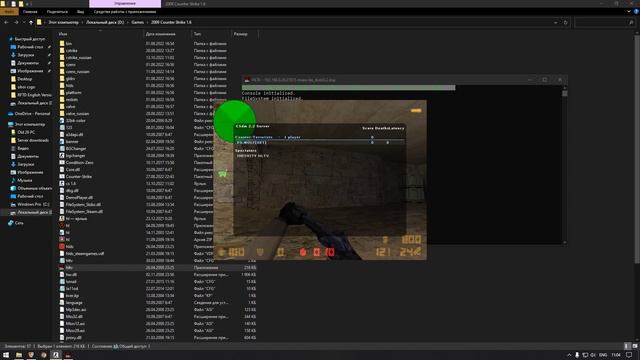The height and width of the screenshot is (360, 640).
Task: Select Сеть in the navigation pane
Action: pyautogui.click(x=19, y=223)
